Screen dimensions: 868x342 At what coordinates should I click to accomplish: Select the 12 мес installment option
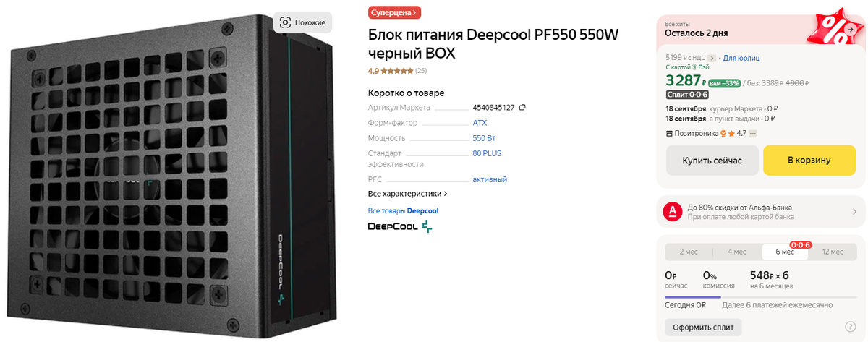(833, 252)
